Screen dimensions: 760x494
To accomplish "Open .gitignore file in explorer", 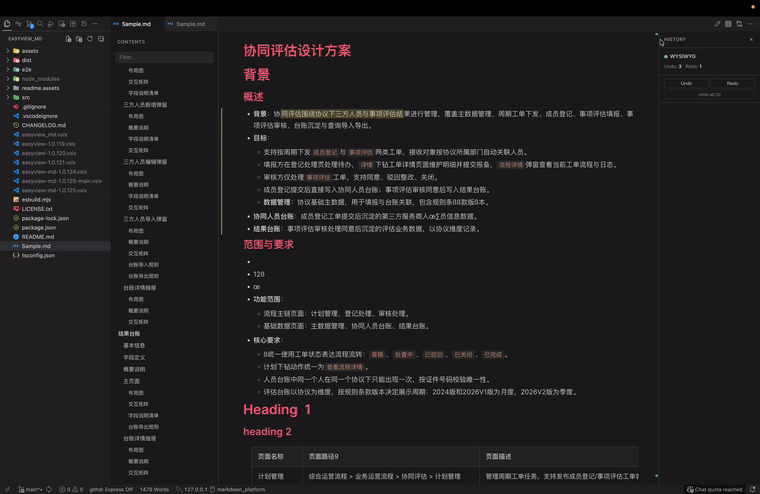I will (34, 107).
